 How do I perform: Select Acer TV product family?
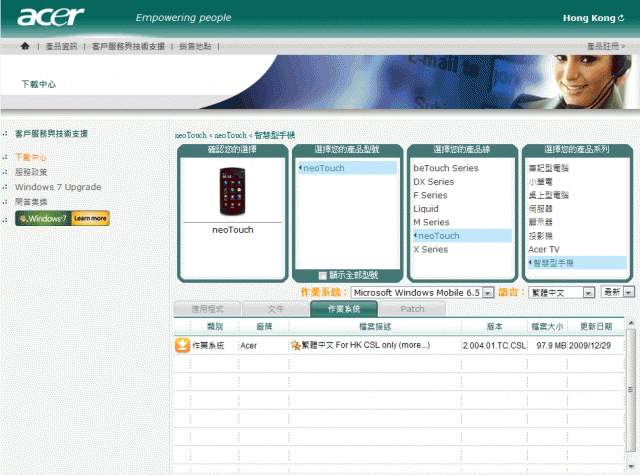(544, 249)
